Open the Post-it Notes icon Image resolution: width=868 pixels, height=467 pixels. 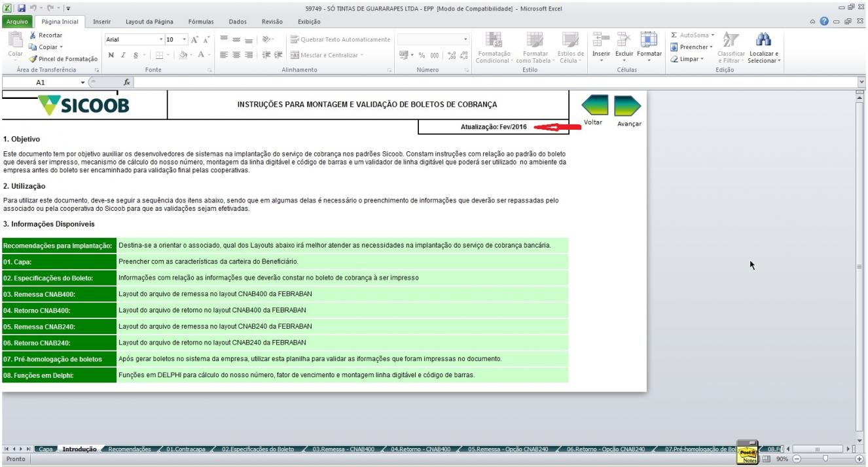[x=748, y=453]
